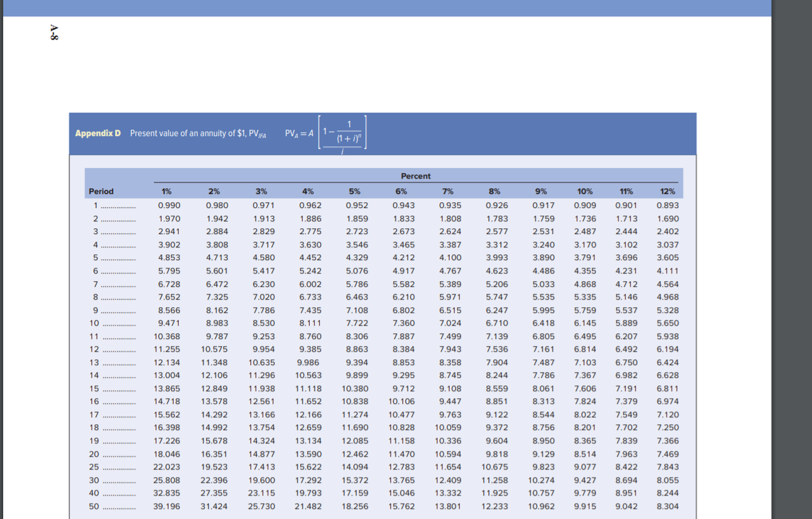
Task: Click the dark gray area right of the page
Action: coord(792,254)
